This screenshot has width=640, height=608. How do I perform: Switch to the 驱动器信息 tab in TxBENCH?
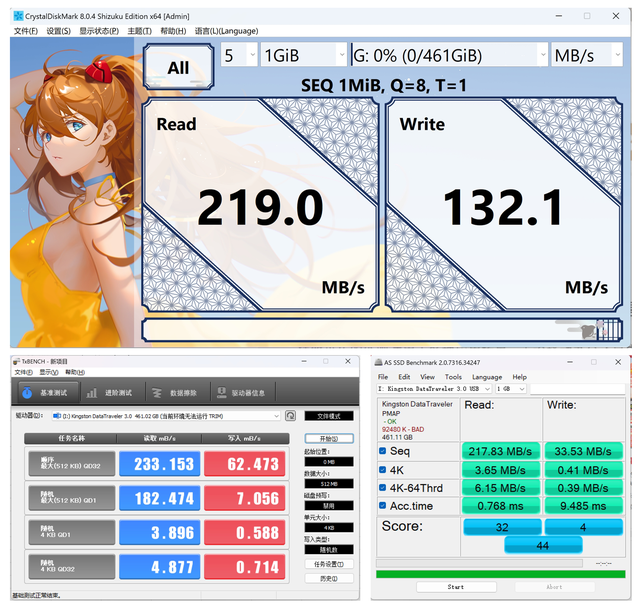point(243,393)
